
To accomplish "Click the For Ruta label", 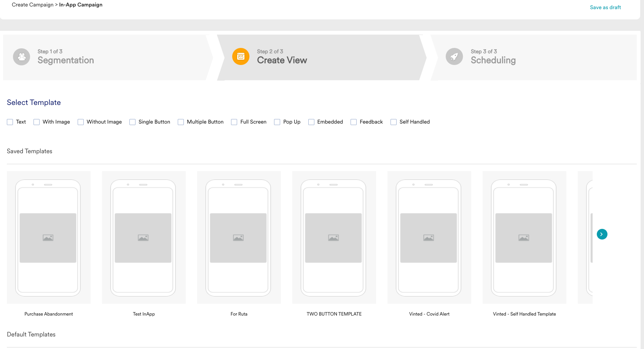I will 239,314.
